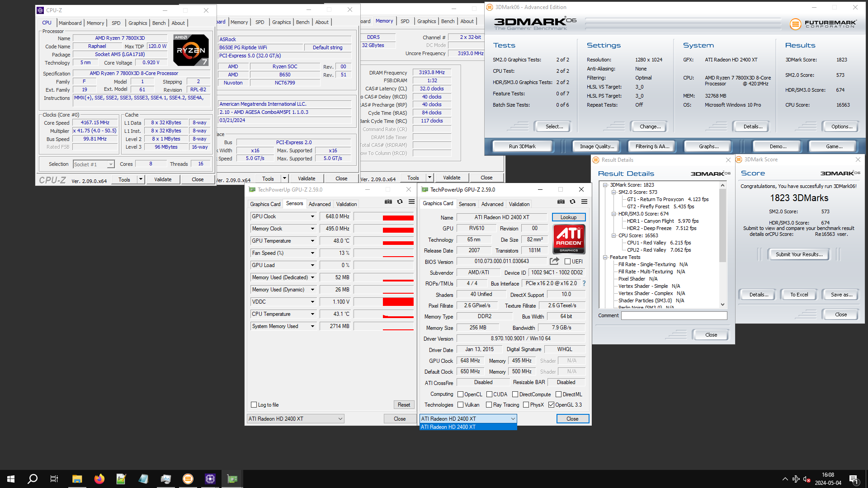Click the ATI Radeon logo in GPU-Z
This screenshot has width=868, height=488.
click(569, 239)
